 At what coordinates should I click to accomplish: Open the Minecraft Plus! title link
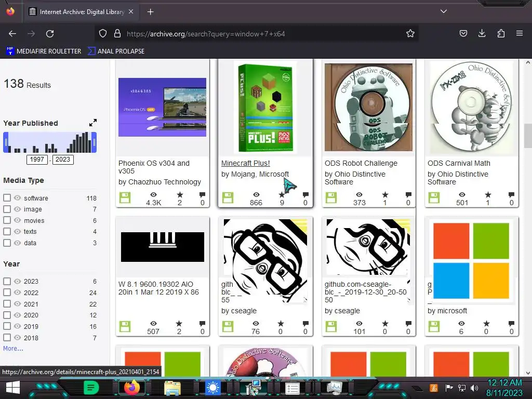pyautogui.click(x=246, y=163)
